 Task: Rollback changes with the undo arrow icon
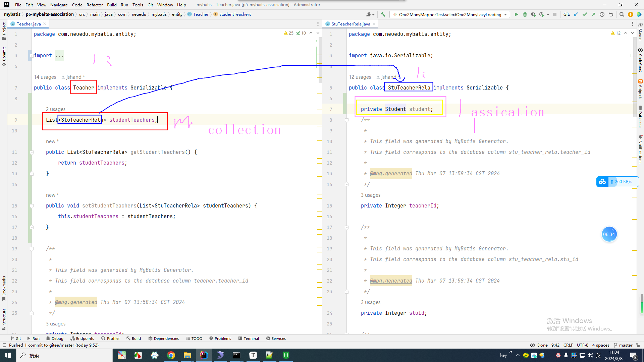tap(611, 14)
